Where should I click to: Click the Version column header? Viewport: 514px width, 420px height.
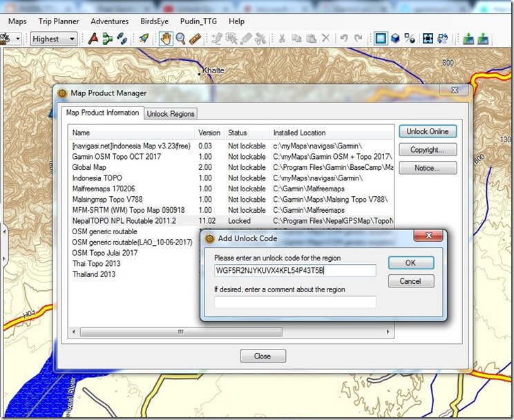click(x=209, y=133)
